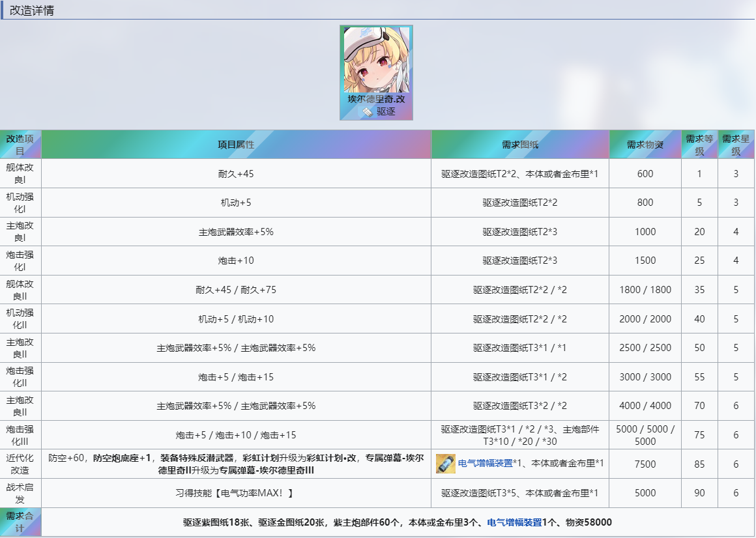This screenshot has width=756, height=538.
Task: Select the 舰体改良I row label
Action: (20, 173)
